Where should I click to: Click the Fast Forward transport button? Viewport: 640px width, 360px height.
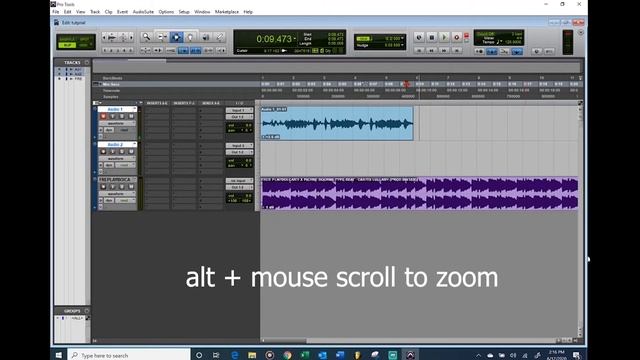pos(444,51)
